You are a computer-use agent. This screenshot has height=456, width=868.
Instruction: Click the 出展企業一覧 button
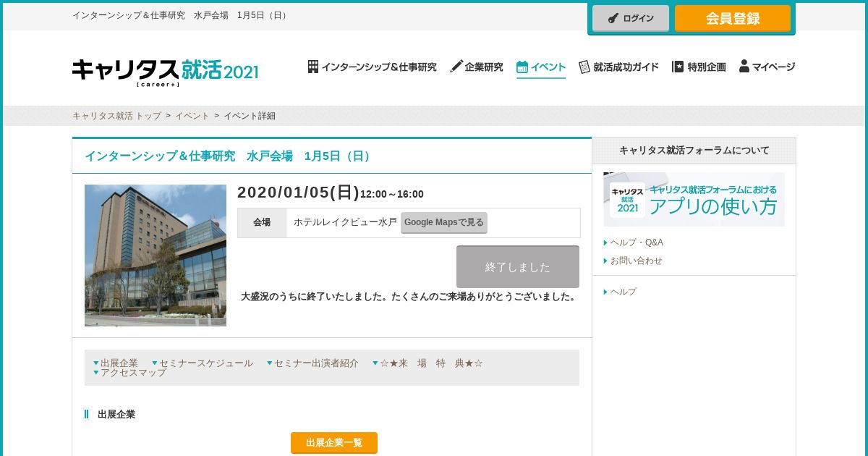[x=334, y=443]
